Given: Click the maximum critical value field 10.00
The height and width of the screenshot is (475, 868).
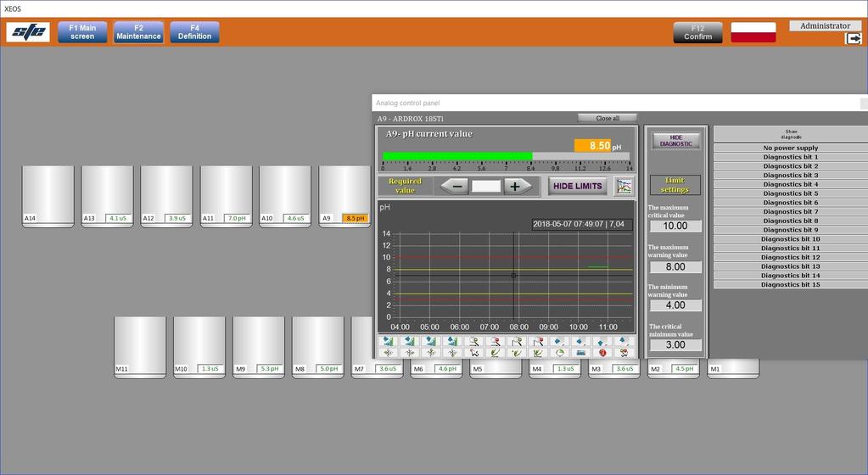Looking at the screenshot, I should coord(675,226).
